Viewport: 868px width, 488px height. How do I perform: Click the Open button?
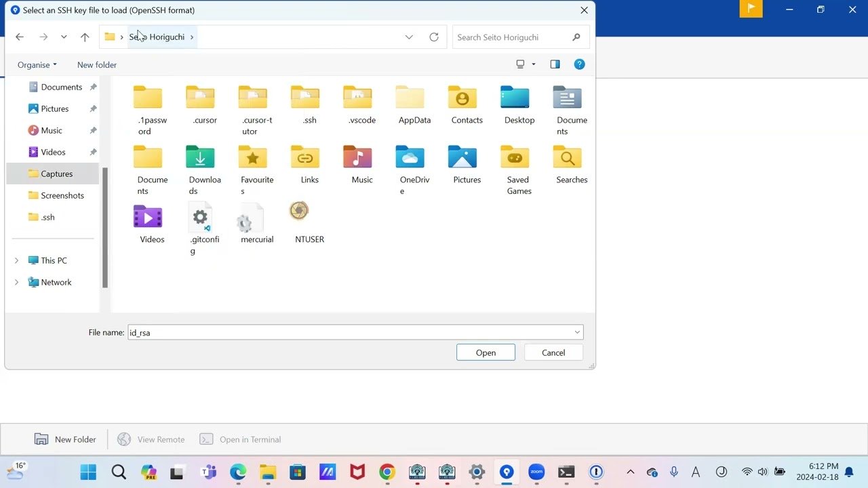pos(486,352)
